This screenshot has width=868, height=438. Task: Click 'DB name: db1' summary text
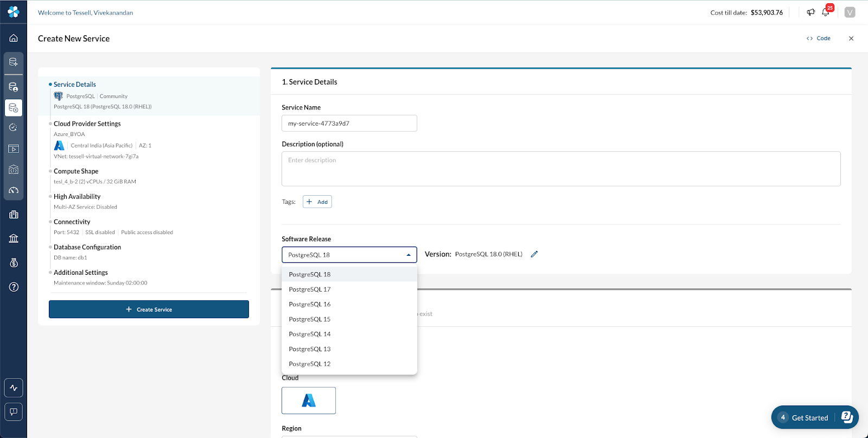[x=71, y=257]
